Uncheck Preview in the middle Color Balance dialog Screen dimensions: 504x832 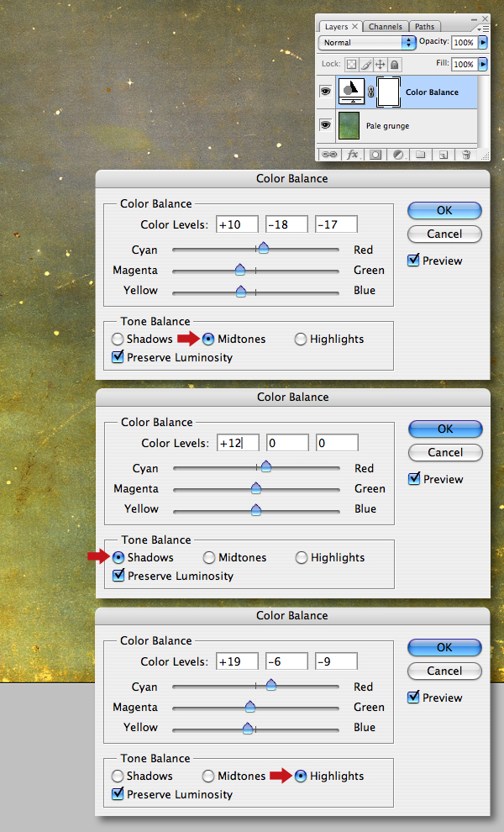(414, 479)
